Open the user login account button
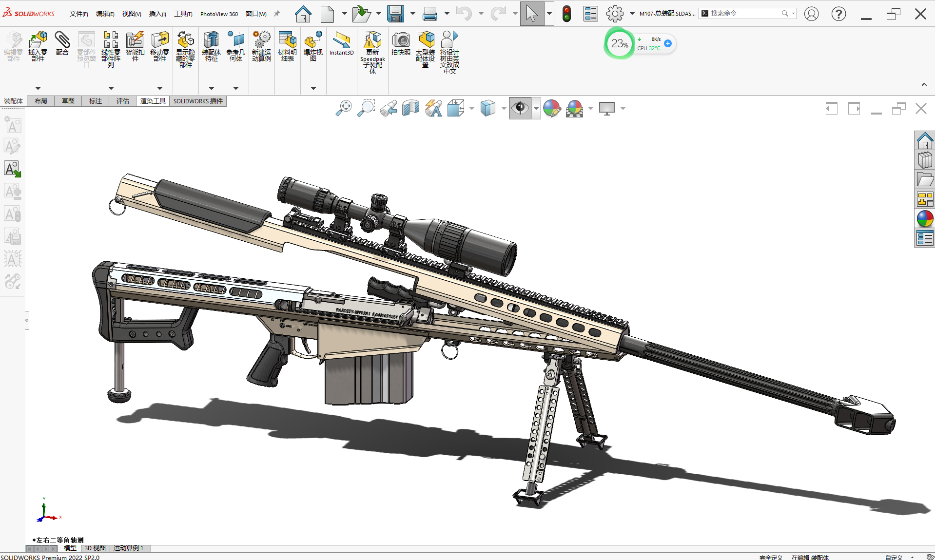935x560 pixels. pos(811,14)
